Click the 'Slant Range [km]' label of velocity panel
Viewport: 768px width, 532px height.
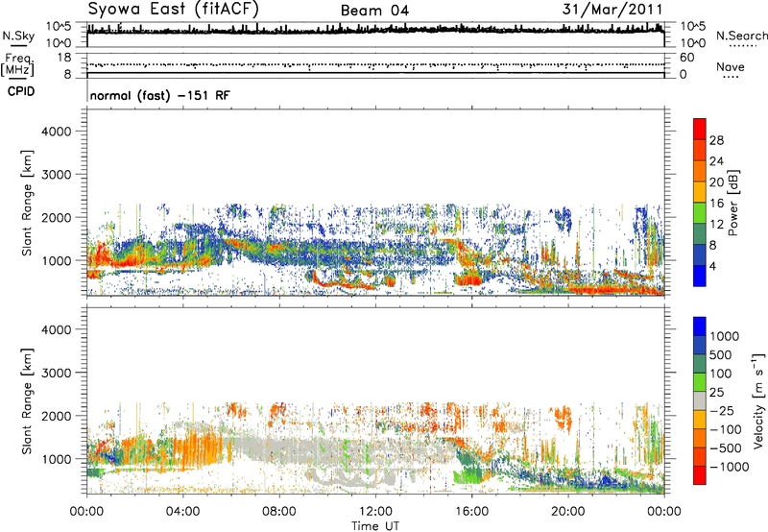[27, 401]
